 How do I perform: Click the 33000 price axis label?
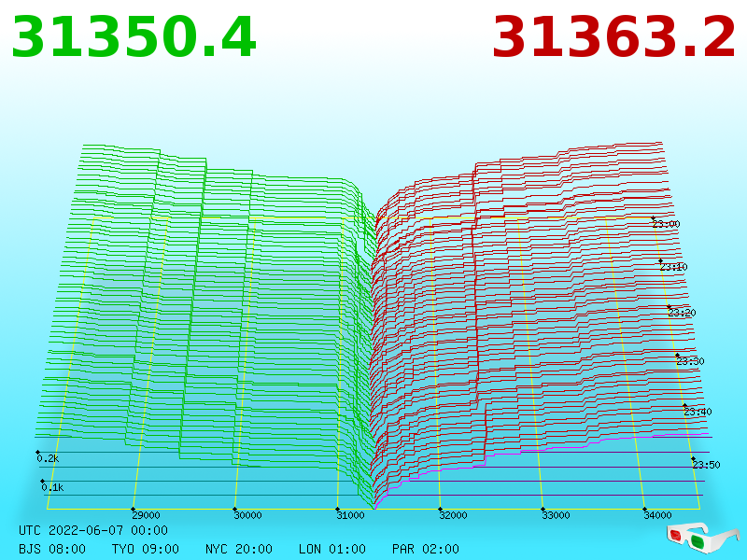point(556,515)
